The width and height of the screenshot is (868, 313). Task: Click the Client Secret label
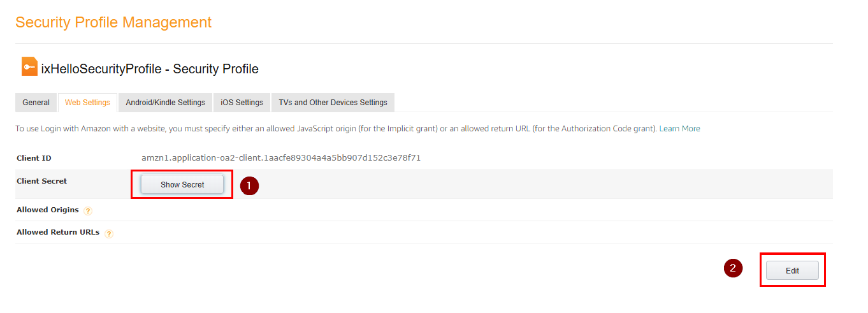(x=41, y=181)
